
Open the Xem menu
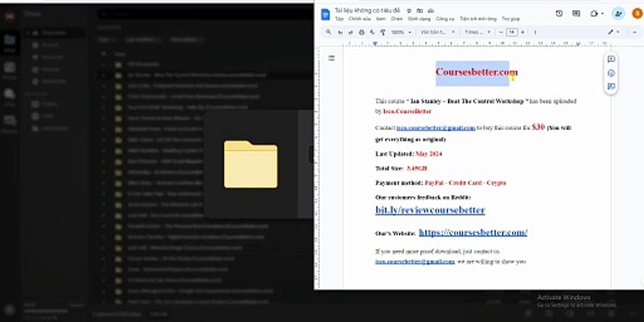tap(381, 19)
